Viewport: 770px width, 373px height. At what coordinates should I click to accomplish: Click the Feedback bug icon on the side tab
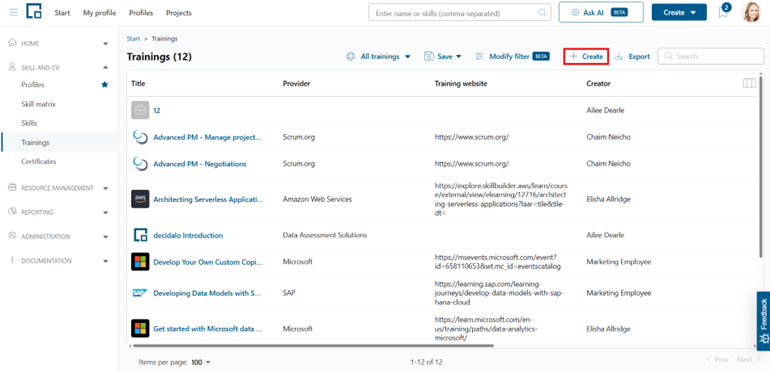point(764,339)
